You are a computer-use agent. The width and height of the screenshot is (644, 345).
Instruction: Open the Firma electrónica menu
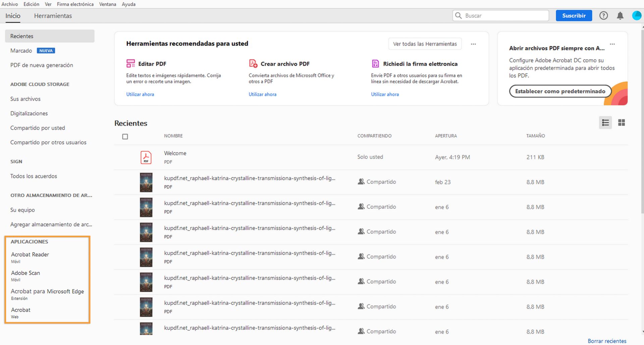pos(75,4)
